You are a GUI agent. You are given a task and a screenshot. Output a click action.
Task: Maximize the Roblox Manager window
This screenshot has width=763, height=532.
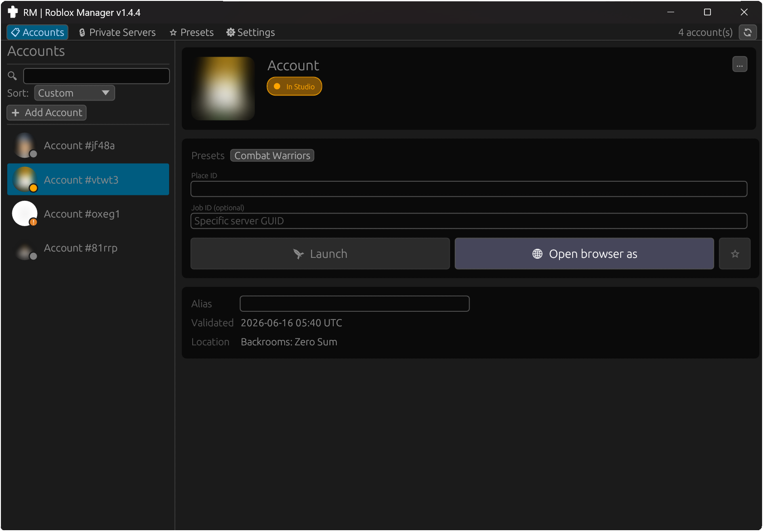pos(707,12)
